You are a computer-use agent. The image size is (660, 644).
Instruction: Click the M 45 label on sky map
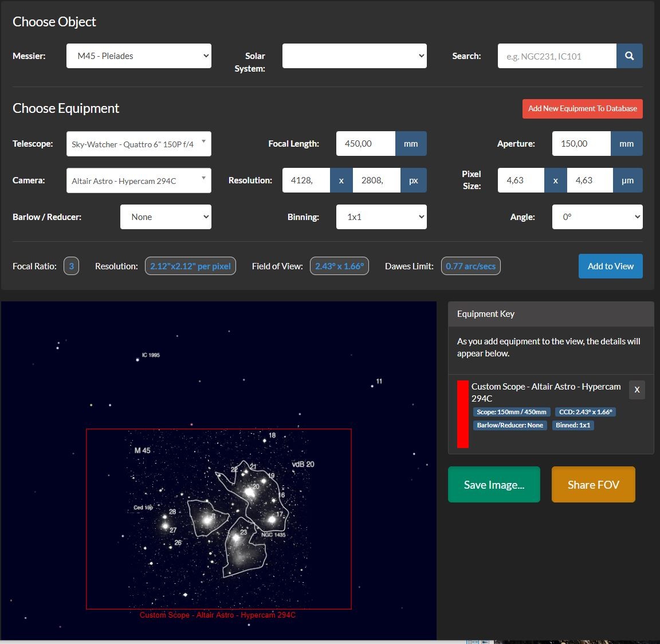point(142,450)
